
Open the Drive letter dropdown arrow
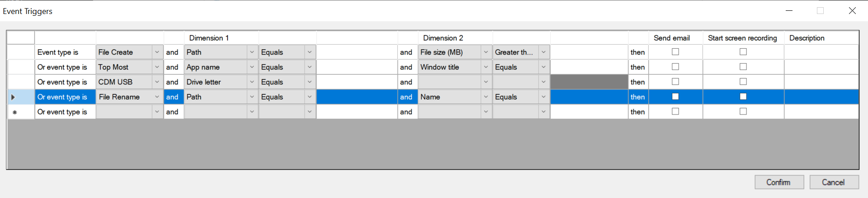click(252, 82)
